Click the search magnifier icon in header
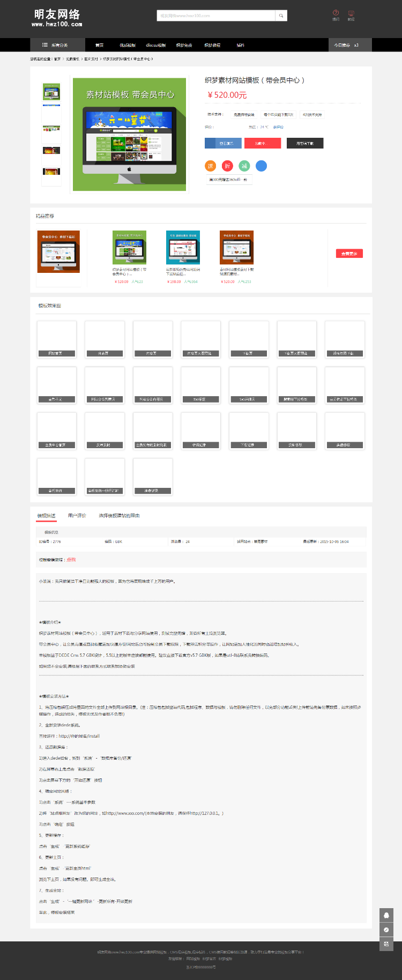The width and height of the screenshot is (402, 980). (x=281, y=16)
